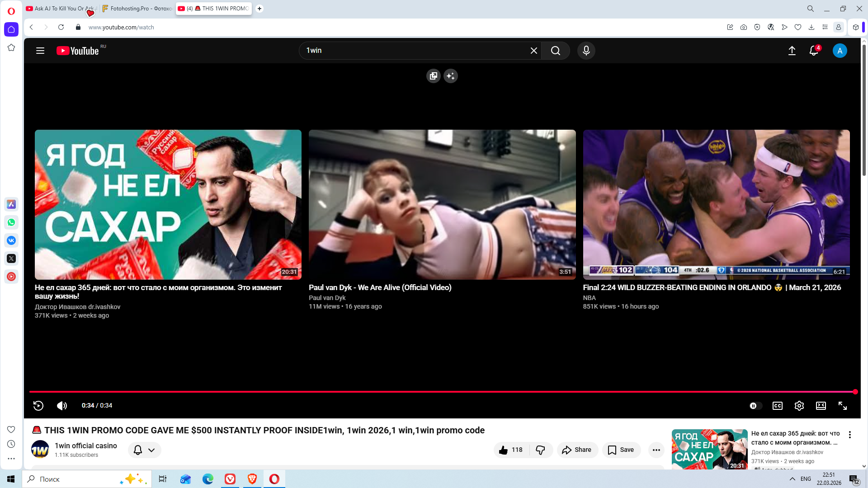Open YouTube guide hamburger menu
Image resolution: width=868 pixels, height=488 pixels.
coord(40,51)
